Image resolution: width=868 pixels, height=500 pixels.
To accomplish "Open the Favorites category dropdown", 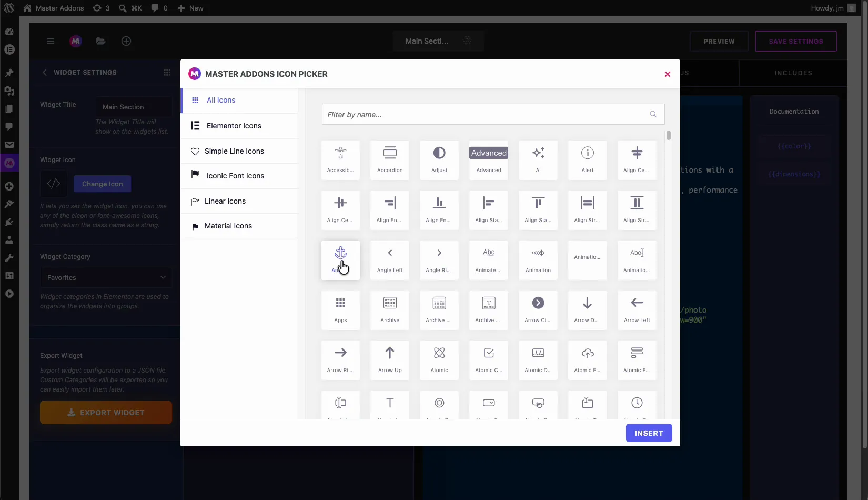I will coord(106,277).
